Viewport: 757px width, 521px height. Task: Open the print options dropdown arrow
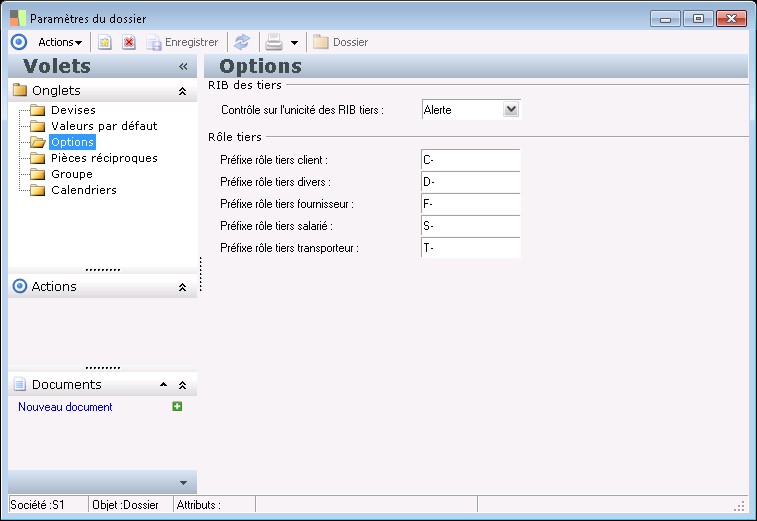pyautogui.click(x=294, y=43)
